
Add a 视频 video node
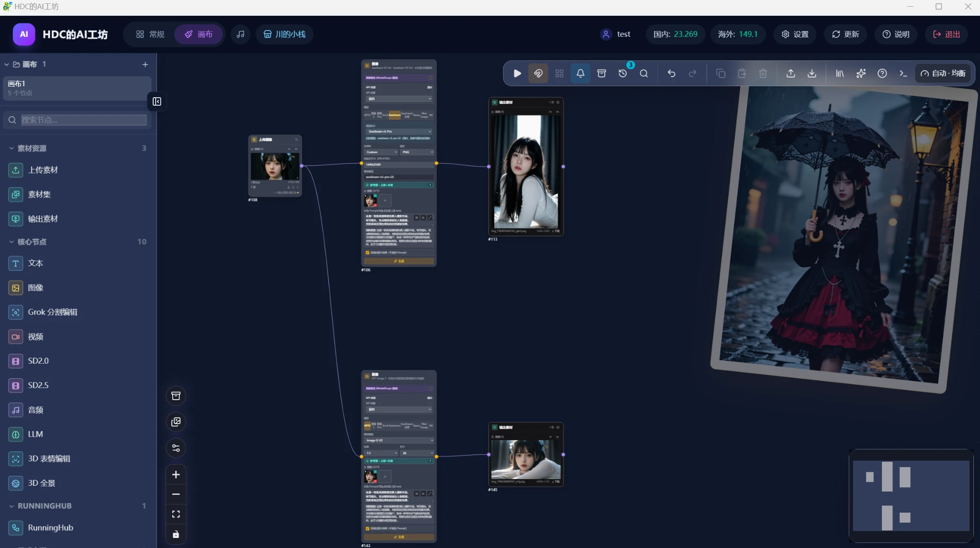point(77,337)
